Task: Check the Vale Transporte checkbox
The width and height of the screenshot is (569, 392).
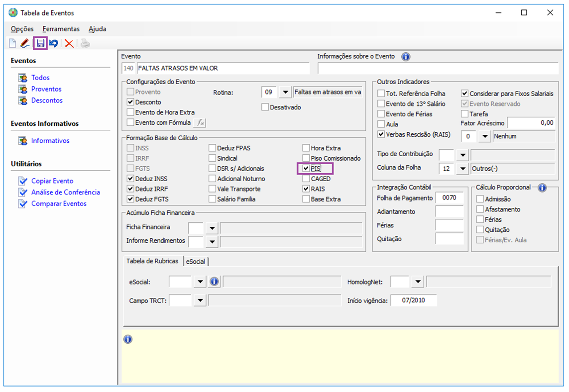Action: (x=212, y=189)
